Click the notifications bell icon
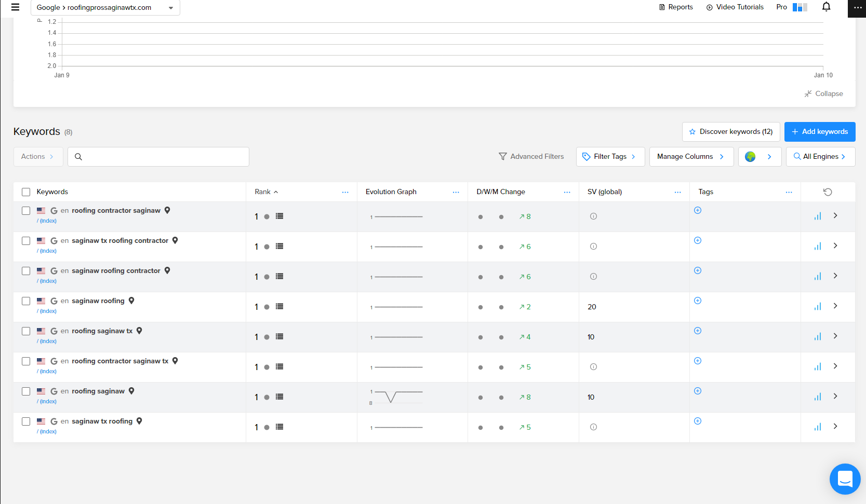The image size is (866, 504). pyautogui.click(x=826, y=7)
